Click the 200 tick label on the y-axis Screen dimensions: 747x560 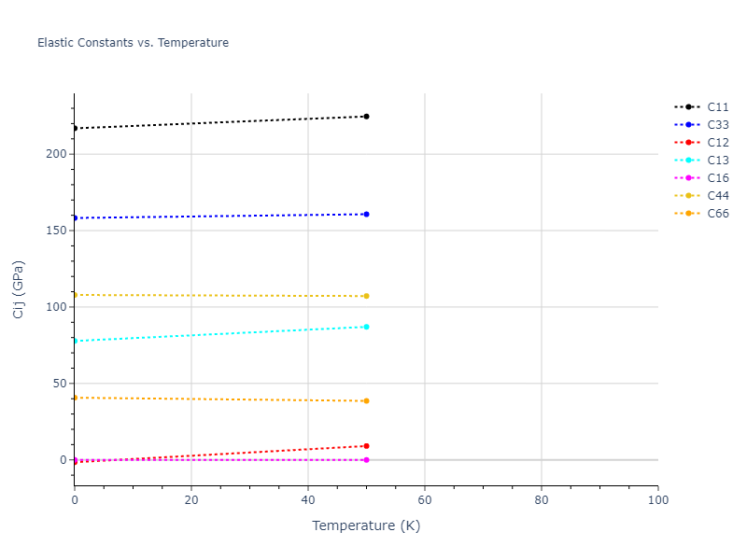(56, 154)
